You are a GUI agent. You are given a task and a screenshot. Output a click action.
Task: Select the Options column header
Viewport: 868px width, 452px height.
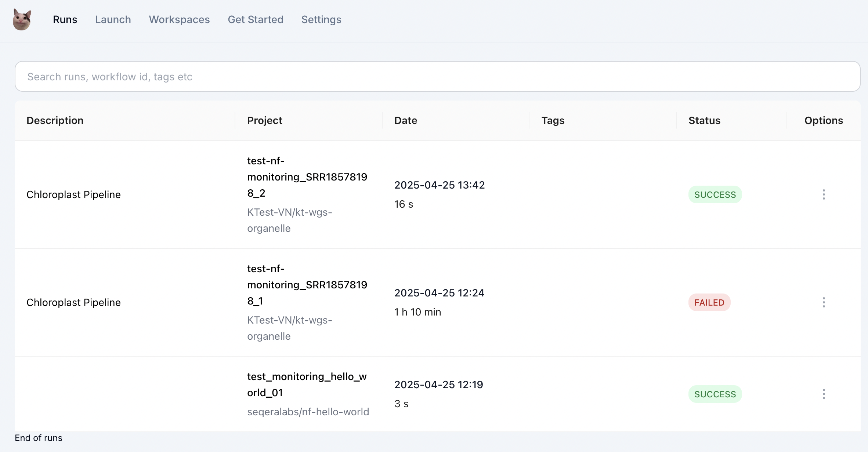[x=824, y=120]
